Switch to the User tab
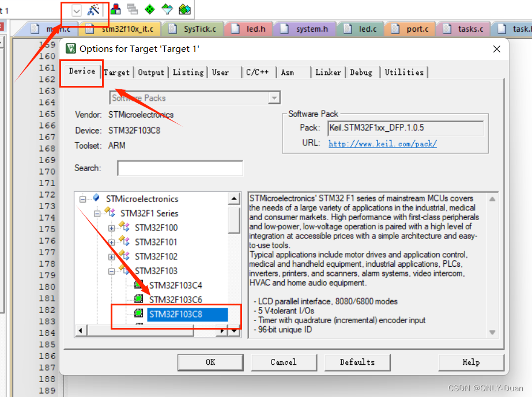 click(x=224, y=73)
